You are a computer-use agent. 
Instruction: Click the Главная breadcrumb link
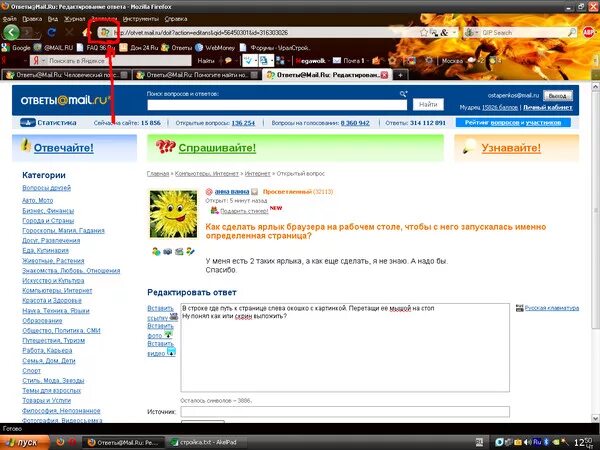click(x=158, y=173)
